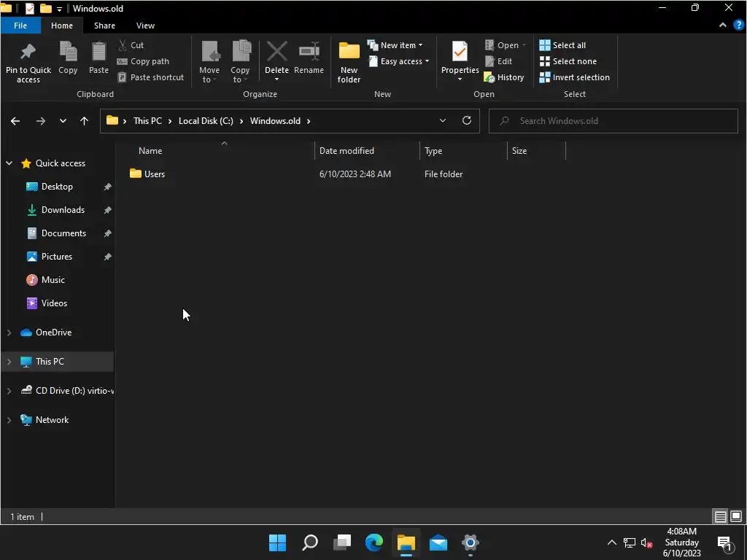Click the Rename ribbon button
Viewport: 747px width, 560px height.
pos(309,58)
